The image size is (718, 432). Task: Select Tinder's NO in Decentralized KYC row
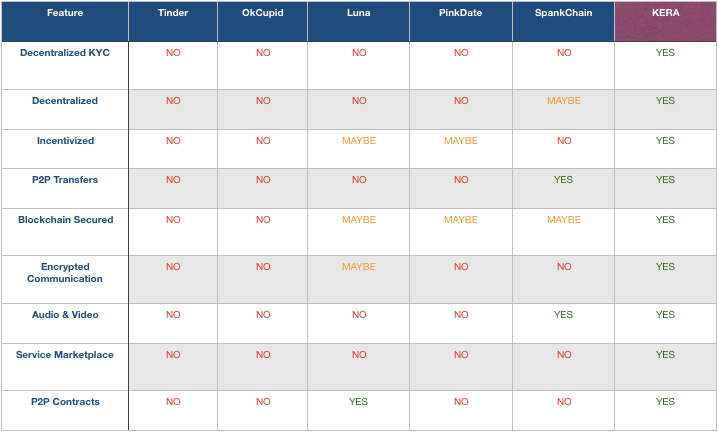point(173,53)
